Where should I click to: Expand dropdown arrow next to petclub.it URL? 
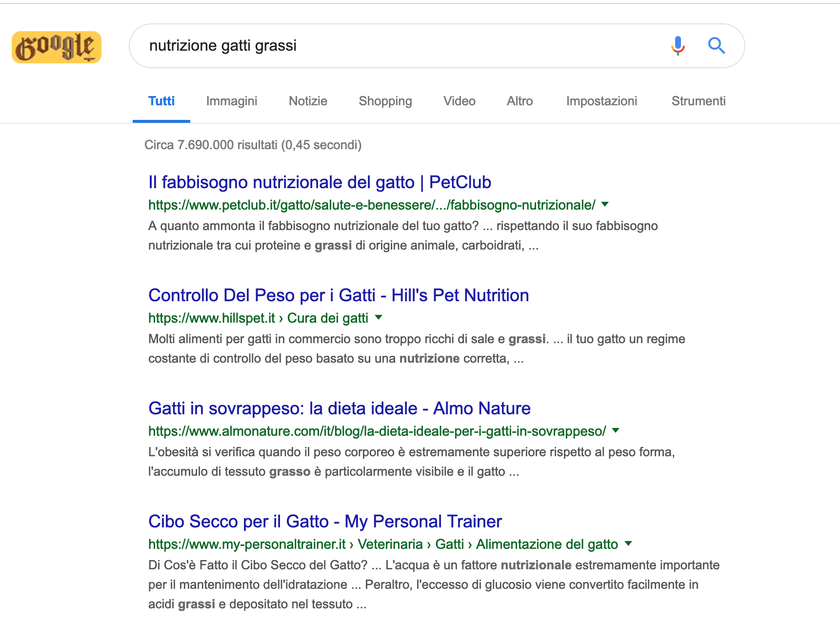pos(605,204)
